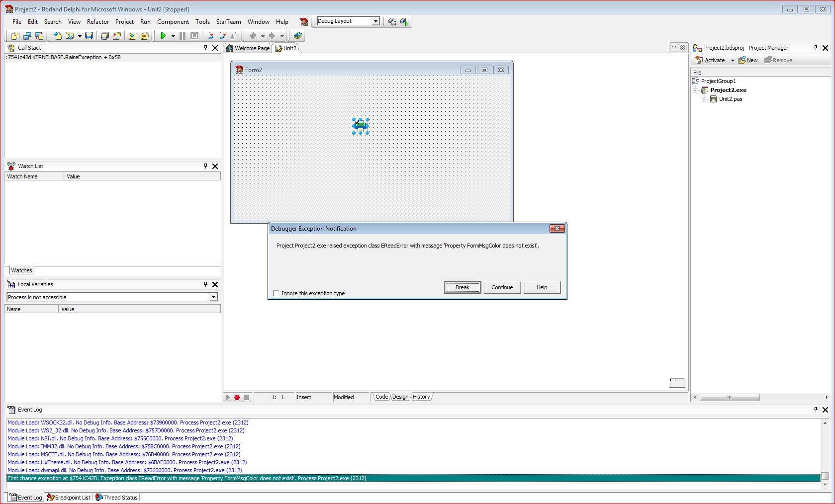
Task: Open the Back navigation history dropdown
Action: tap(263, 36)
